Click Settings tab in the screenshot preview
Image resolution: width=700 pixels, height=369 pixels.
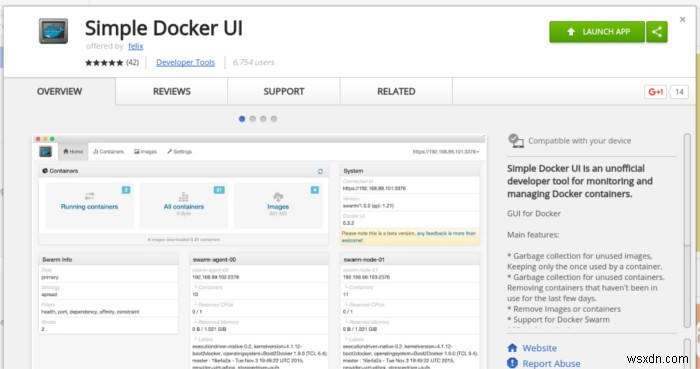tap(179, 152)
